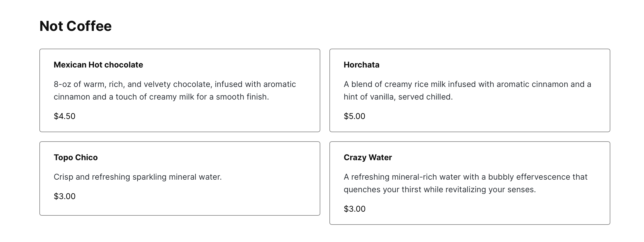644x242 pixels.
Task: Click 'smooth finish' text in hot chocolate card
Action: (x=242, y=97)
